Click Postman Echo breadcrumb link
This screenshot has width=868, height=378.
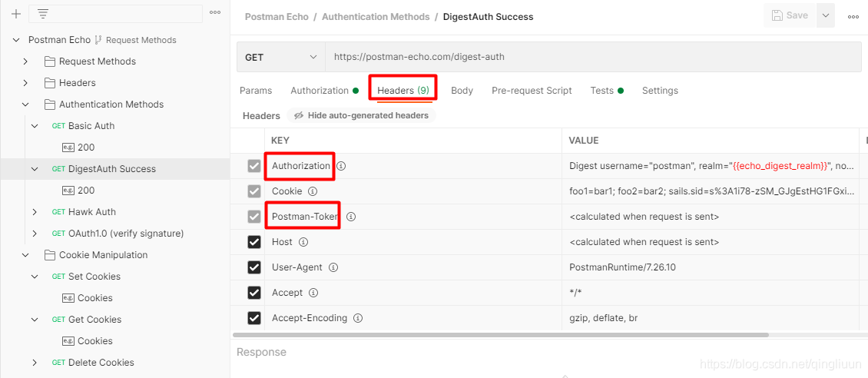(276, 17)
